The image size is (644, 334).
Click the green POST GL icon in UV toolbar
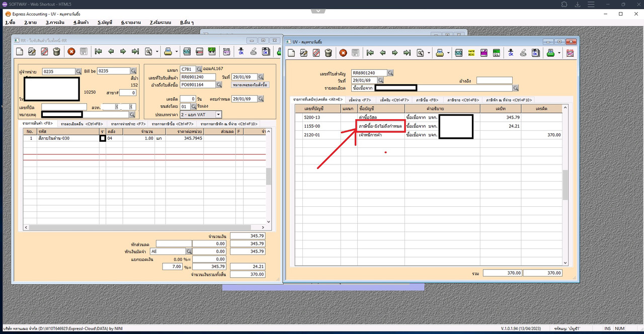pos(496,53)
